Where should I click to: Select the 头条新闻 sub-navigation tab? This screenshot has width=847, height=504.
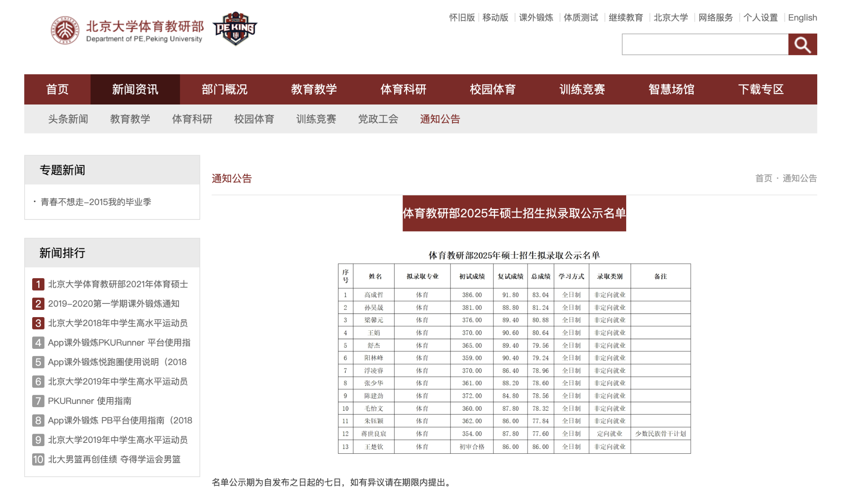coord(68,119)
